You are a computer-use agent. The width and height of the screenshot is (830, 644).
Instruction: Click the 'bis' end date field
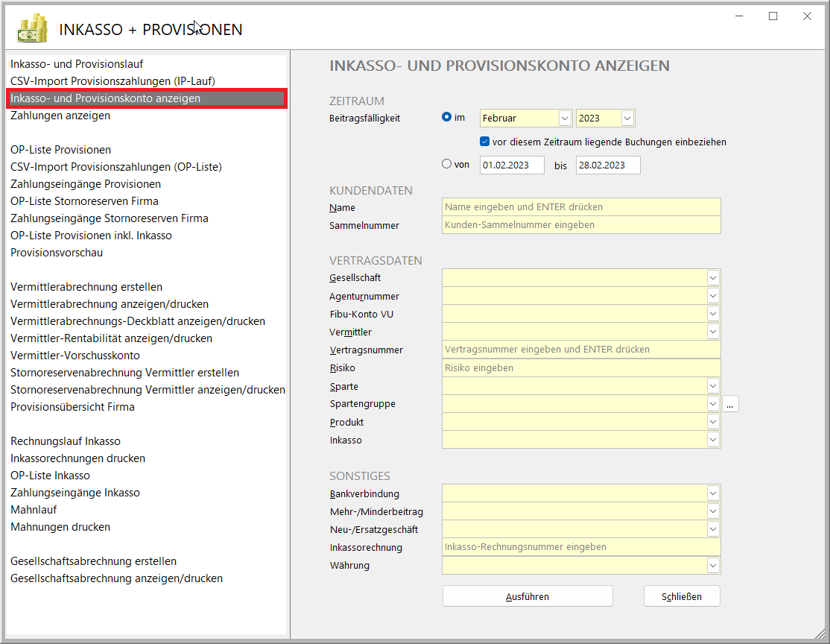pos(608,165)
